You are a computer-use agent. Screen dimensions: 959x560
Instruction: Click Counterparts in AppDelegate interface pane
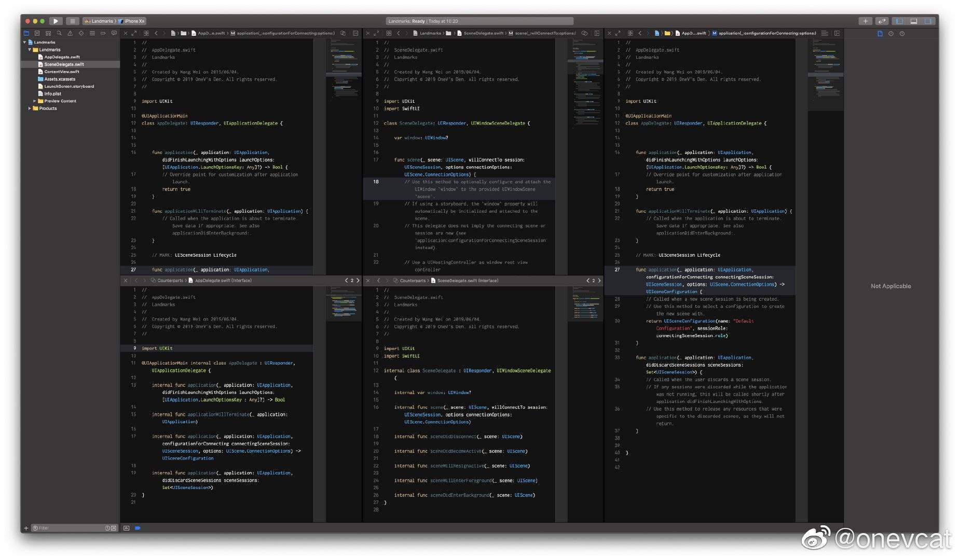pos(167,281)
